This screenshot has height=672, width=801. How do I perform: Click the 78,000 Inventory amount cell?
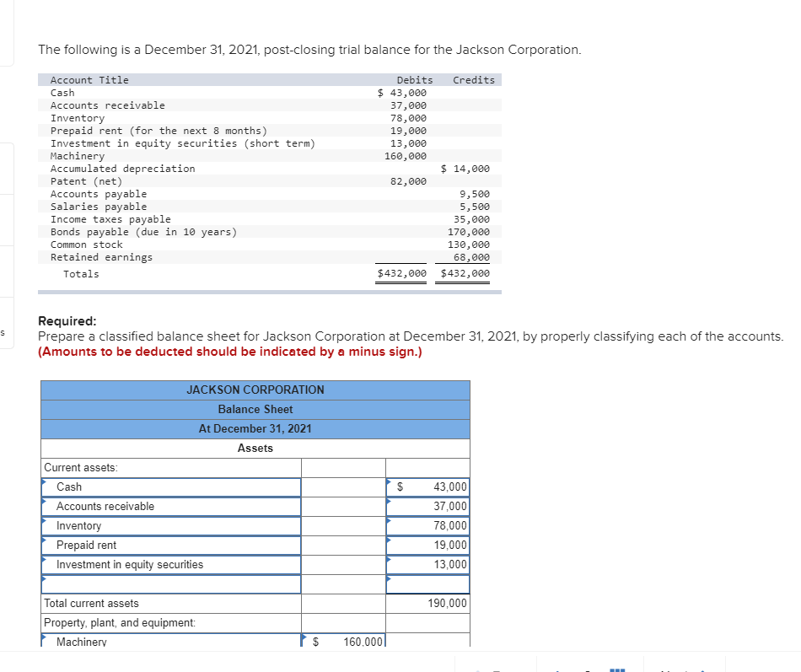(430, 525)
